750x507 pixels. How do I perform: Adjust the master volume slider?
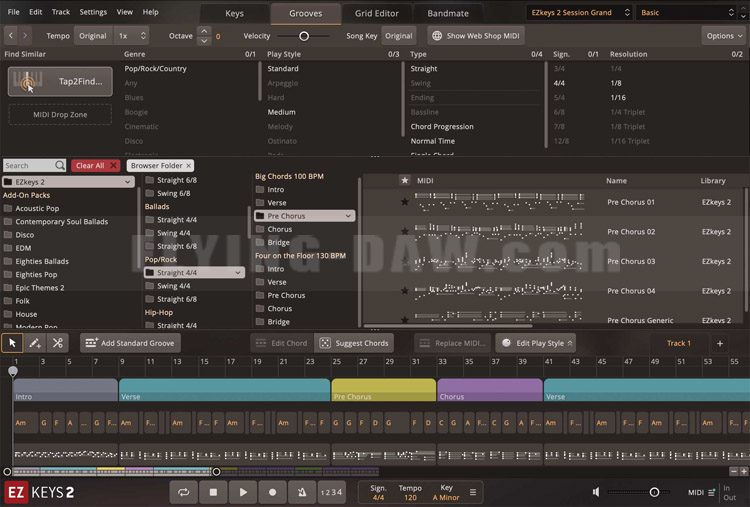(x=654, y=492)
